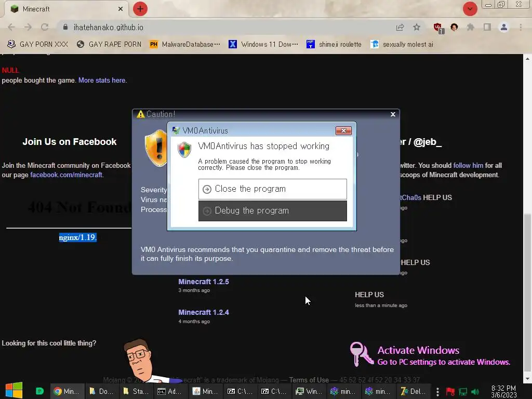Image resolution: width=532 pixels, height=399 pixels.
Task: Open the face avatar extension icon
Action: coord(454,27)
